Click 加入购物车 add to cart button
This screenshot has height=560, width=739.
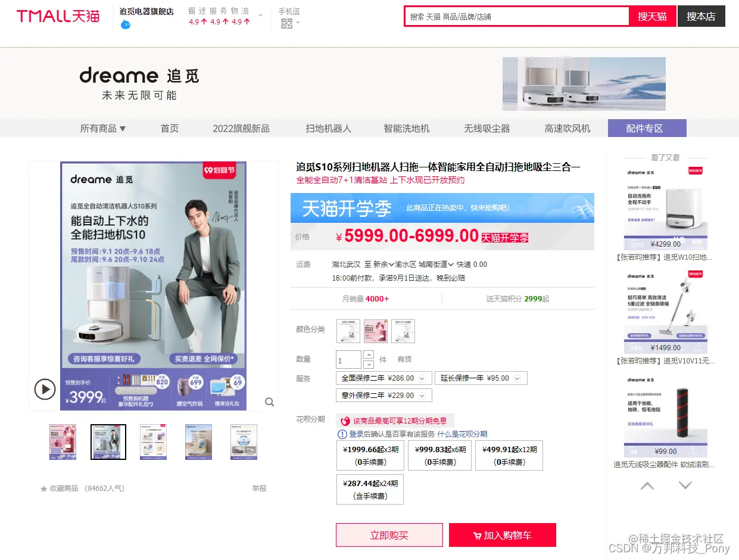point(503,535)
